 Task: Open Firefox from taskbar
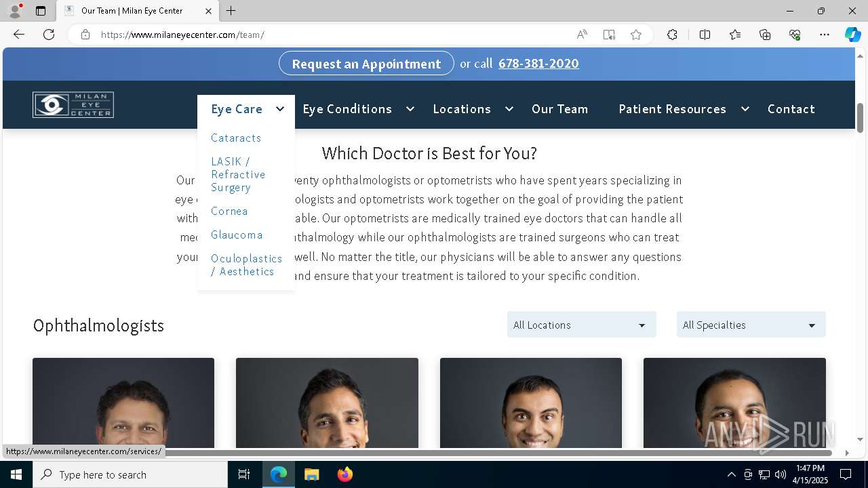click(x=344, y=474)
